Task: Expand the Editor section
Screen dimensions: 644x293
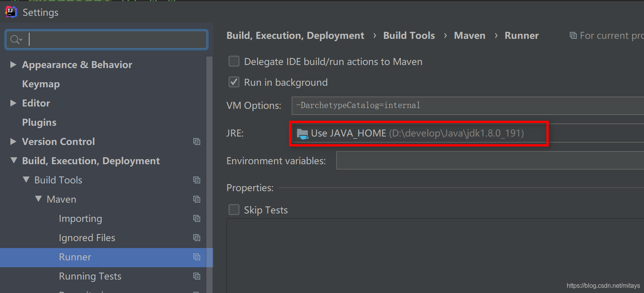Action: pyautogui.click(x=13, y=103)
